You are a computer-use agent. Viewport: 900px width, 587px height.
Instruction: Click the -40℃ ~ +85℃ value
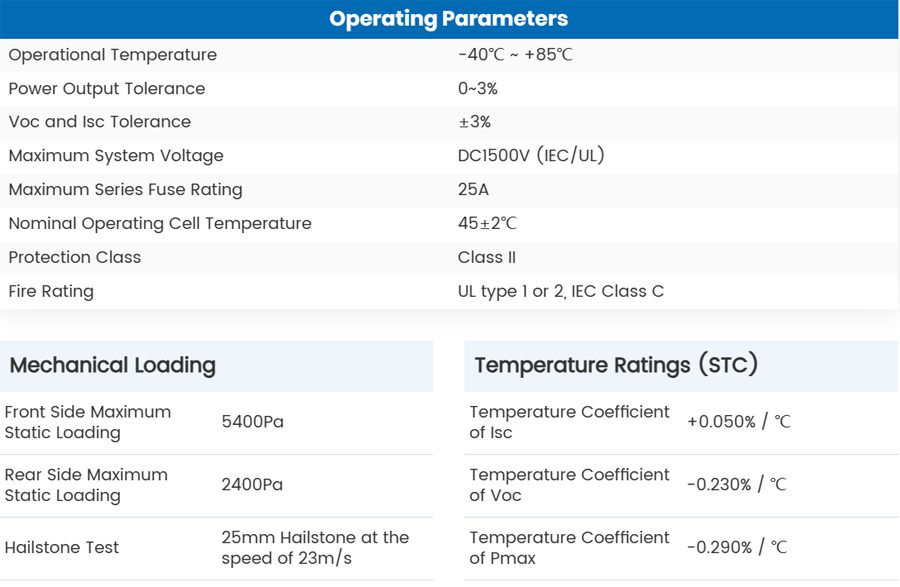(515, 55)
